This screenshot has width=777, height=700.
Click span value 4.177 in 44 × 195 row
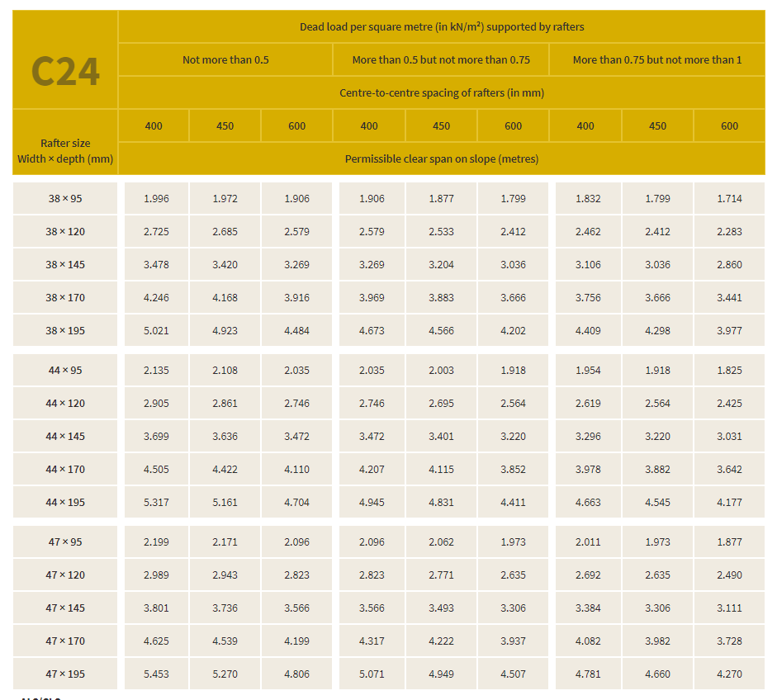[x=729, y=503]
